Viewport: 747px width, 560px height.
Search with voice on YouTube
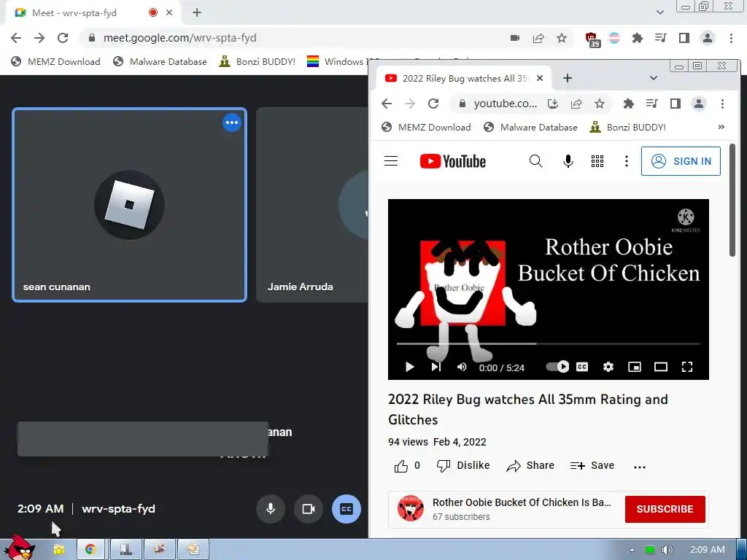568,161
